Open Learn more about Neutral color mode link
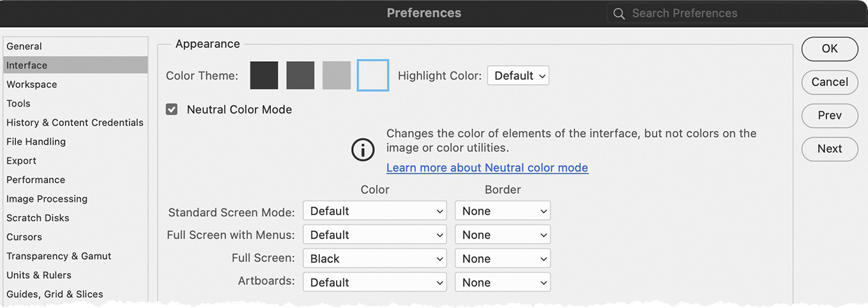 (x=487, y=168)
